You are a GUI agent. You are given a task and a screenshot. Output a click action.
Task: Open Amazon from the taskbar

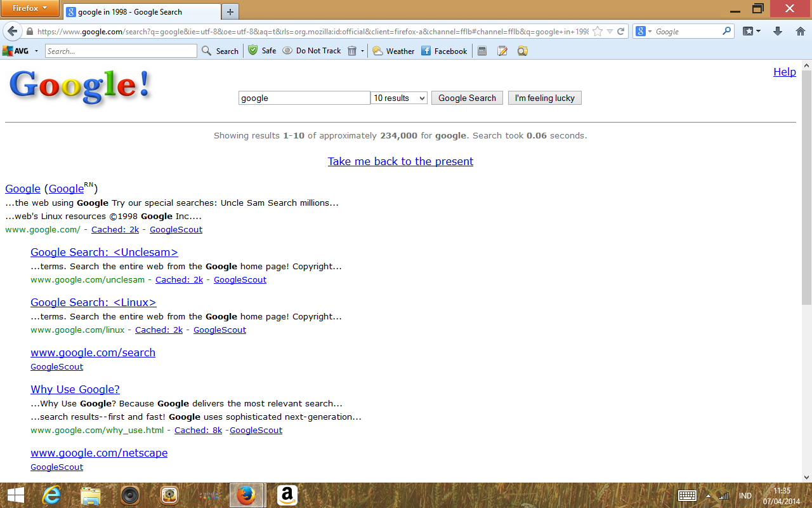[x=287, y=495]
